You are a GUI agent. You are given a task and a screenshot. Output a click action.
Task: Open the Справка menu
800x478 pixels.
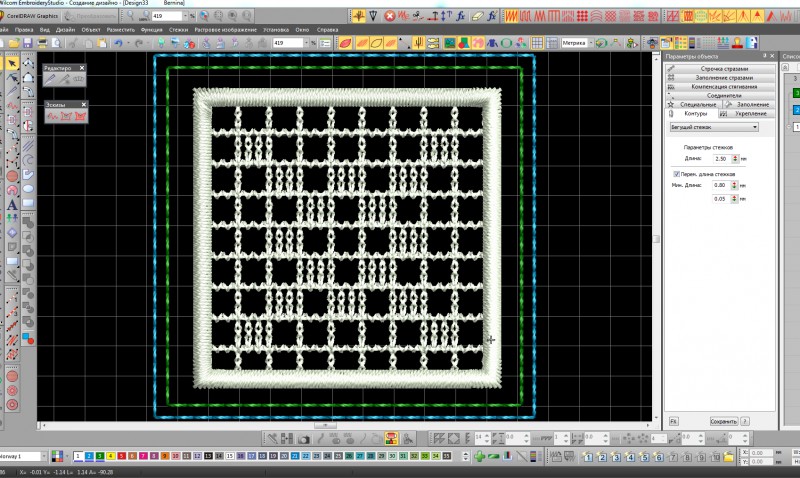[327, 30]
